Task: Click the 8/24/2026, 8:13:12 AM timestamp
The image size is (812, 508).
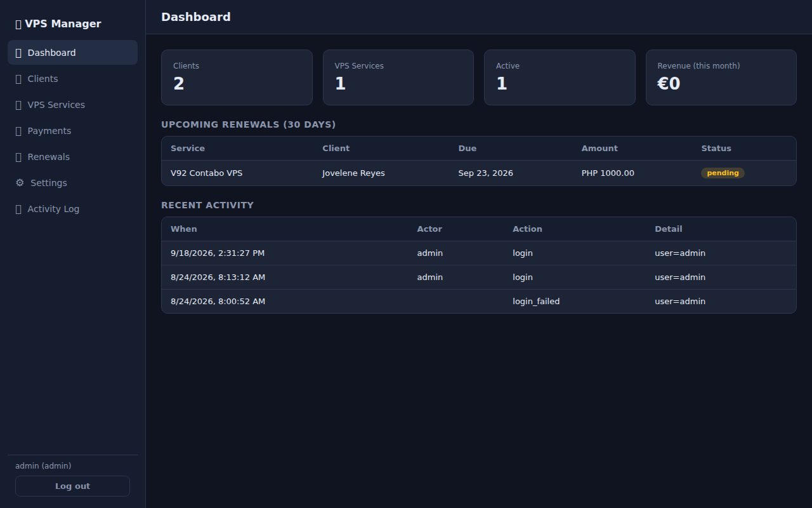Action: click(218, 277)
